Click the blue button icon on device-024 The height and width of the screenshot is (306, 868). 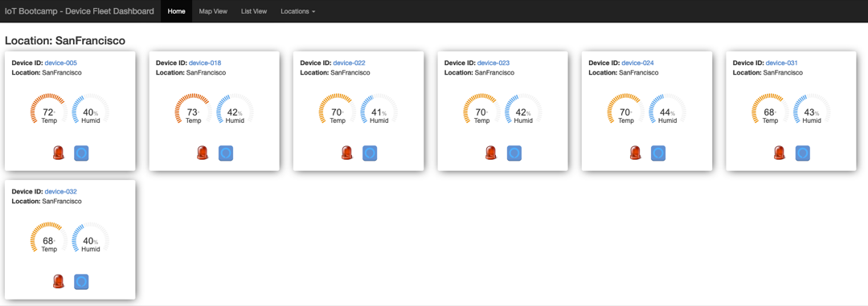658,153
